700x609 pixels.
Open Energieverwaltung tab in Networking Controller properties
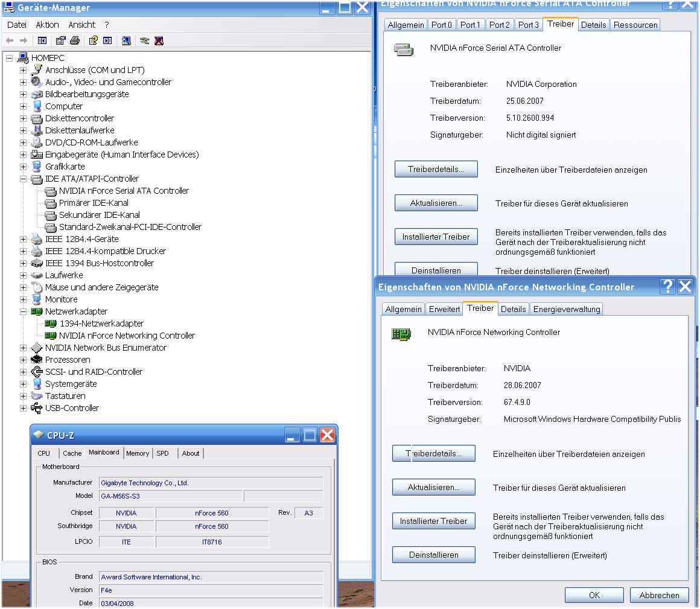[x=567, y=309]
